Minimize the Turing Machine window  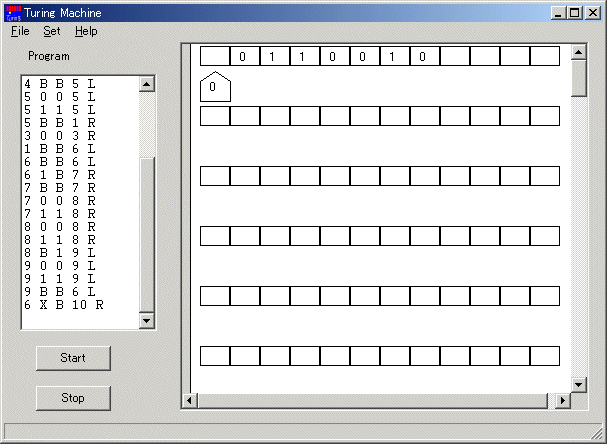pos(558,13)
